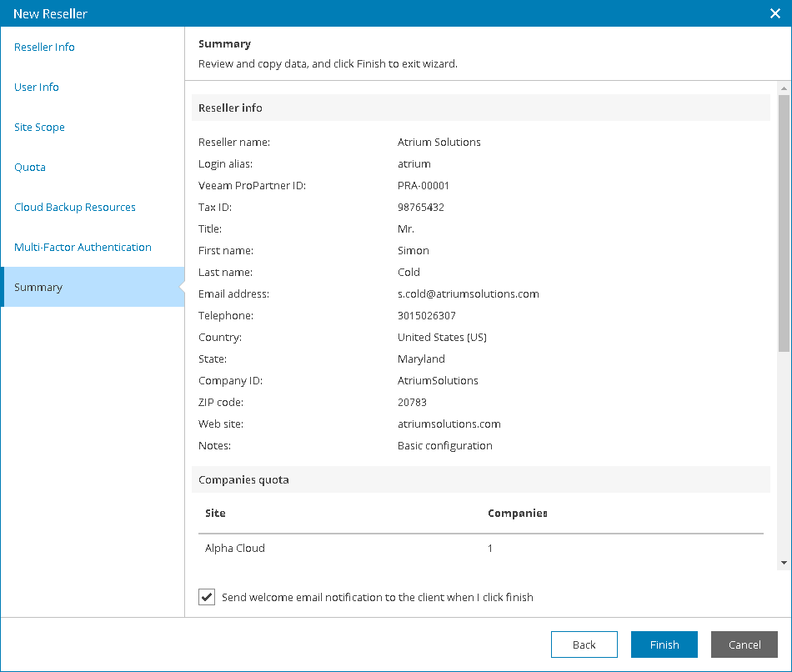Screen dimensions: 792x672
Task: Click the atriumsolutions.com web site value
Action: [449, 424]
